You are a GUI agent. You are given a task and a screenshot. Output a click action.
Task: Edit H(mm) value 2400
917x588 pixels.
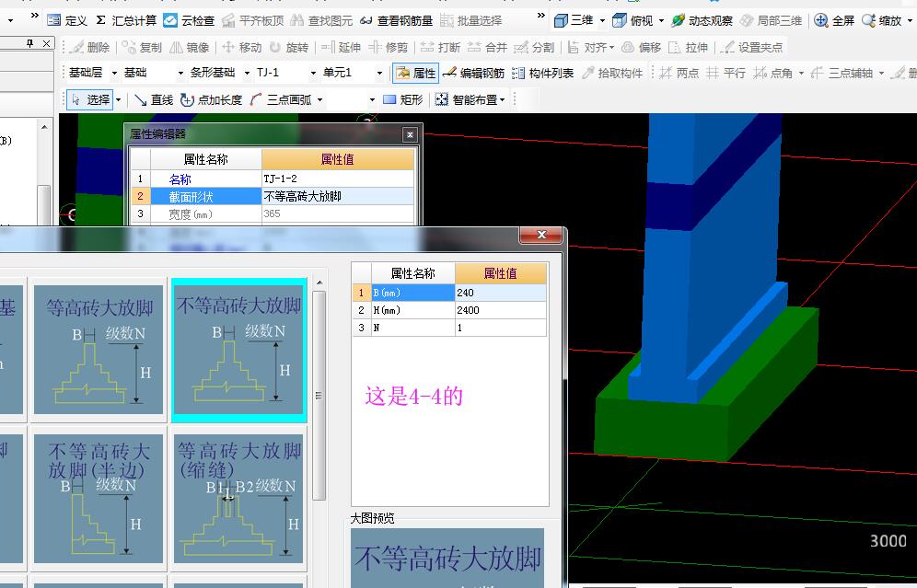click(x=501, y=310)
